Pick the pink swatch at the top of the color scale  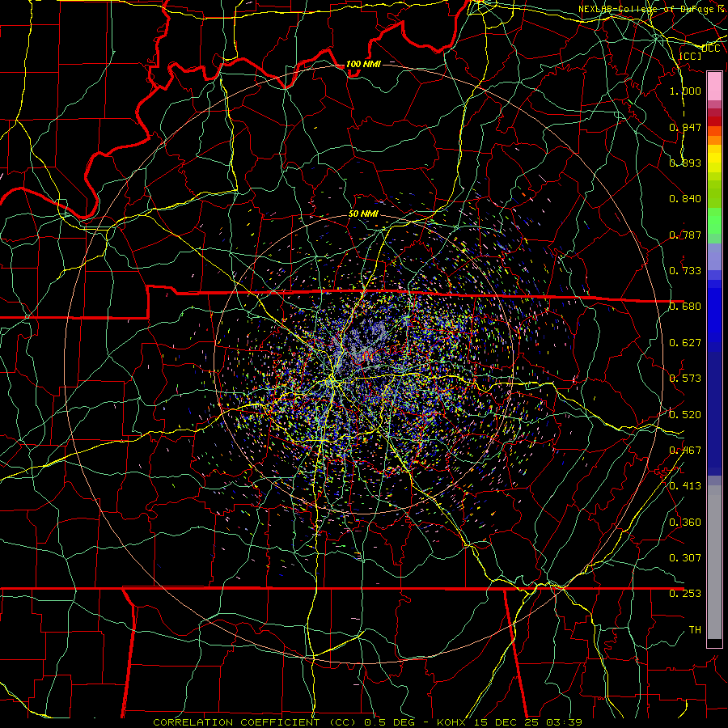[714, 86]
